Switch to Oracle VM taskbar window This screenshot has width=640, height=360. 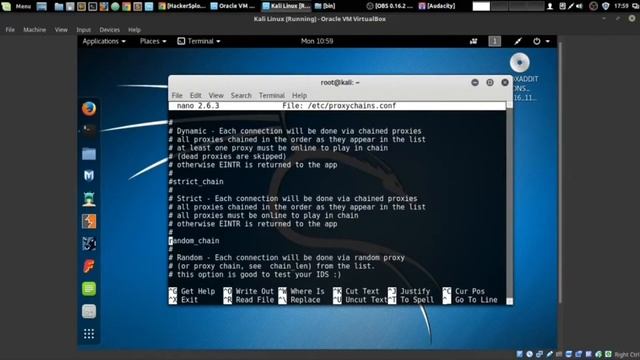[x=233, y=6]
